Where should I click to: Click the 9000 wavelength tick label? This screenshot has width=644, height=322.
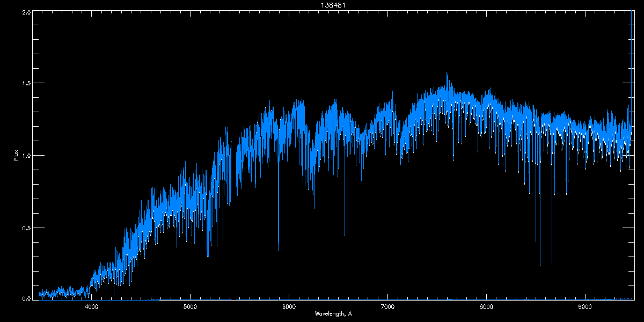point(585,307)
